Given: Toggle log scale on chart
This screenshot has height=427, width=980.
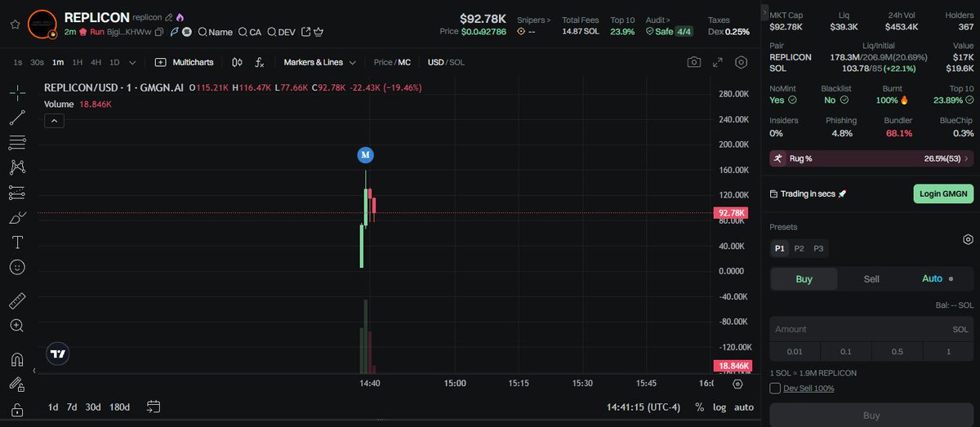Looking at the screenshot, I should [x=719, y=407].
